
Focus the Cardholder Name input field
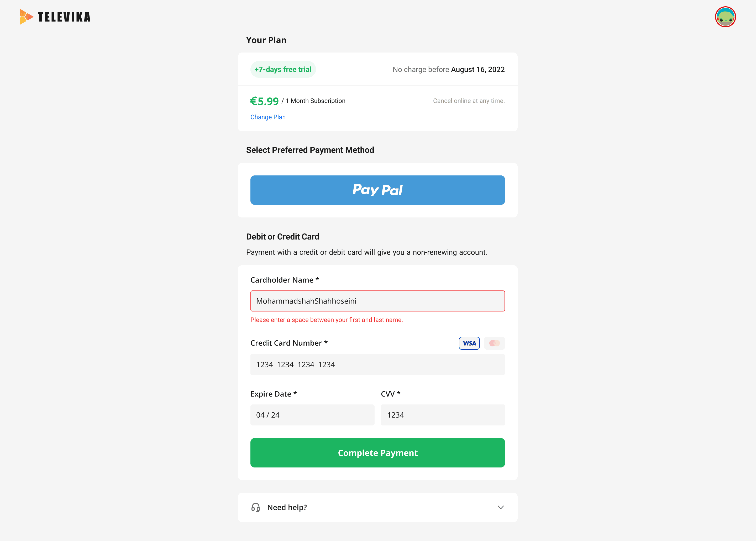377,301
